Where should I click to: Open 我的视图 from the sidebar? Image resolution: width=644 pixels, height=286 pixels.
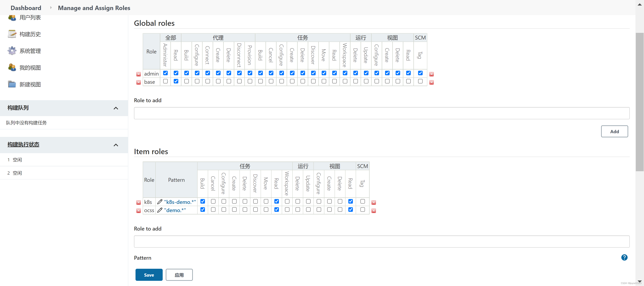(x=30, y=68)
